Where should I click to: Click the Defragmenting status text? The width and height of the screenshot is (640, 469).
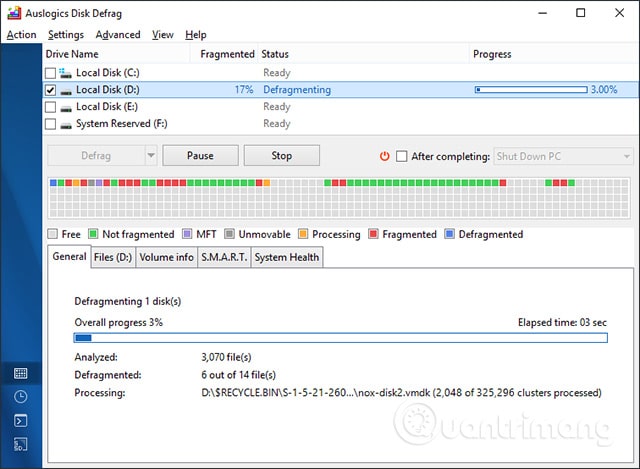[297, 90]
